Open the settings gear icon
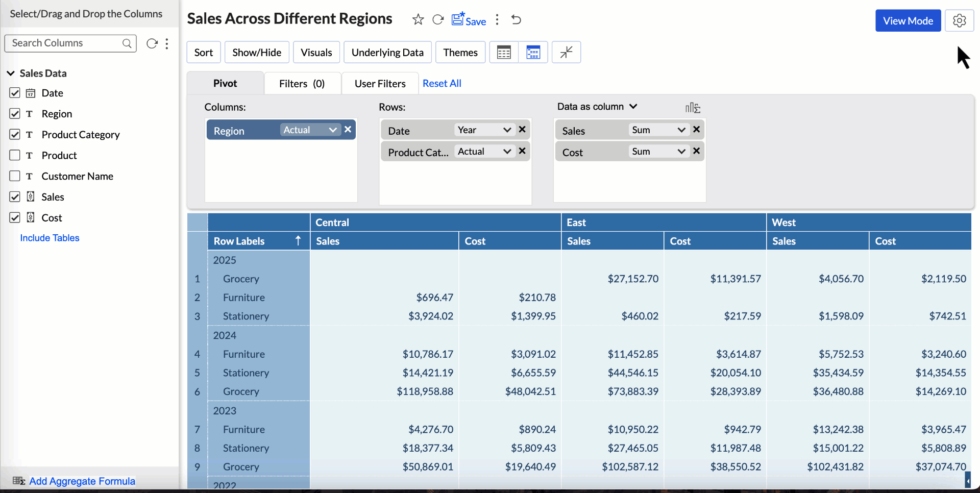This screenshot has height=493, width=980. point(959,21)
